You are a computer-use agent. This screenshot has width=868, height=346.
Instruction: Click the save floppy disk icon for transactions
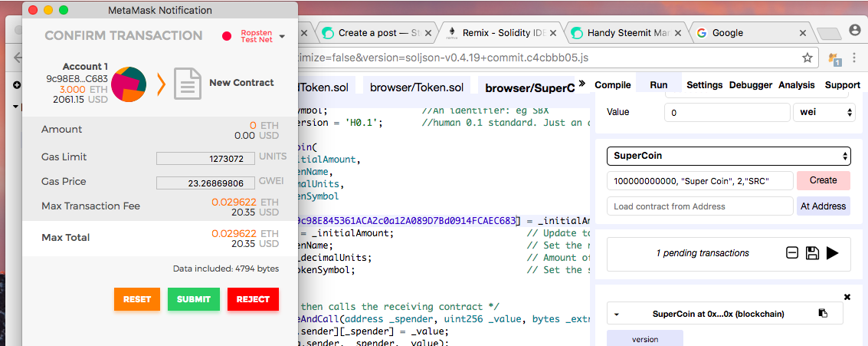tap(812, 253)
